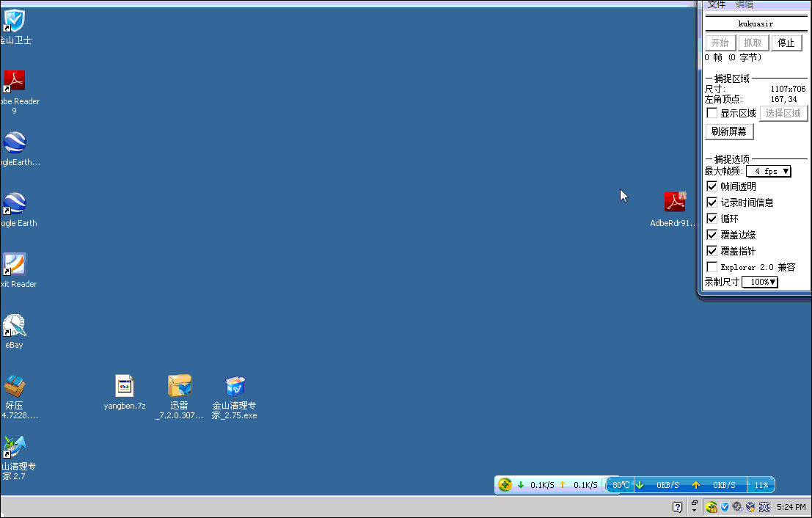Open the 文件 menu

(717, 4)
